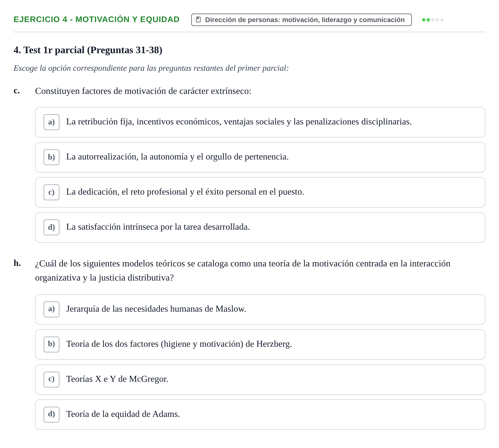The width and height of the screenshot is (499, 448).
Task: Click the green progress dots indicator
Action: [433, 20]
